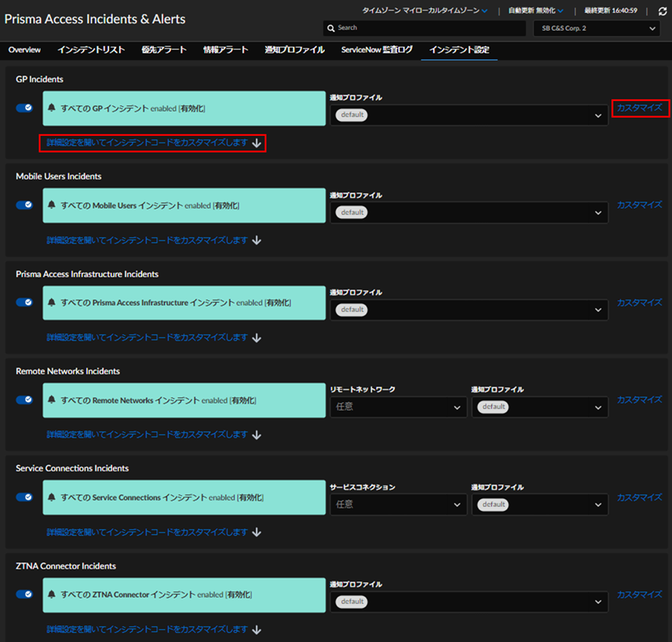This screenshot has height=642, width=672.
Task: Click すべての GP インシデント card
Action: coord(184,108)
